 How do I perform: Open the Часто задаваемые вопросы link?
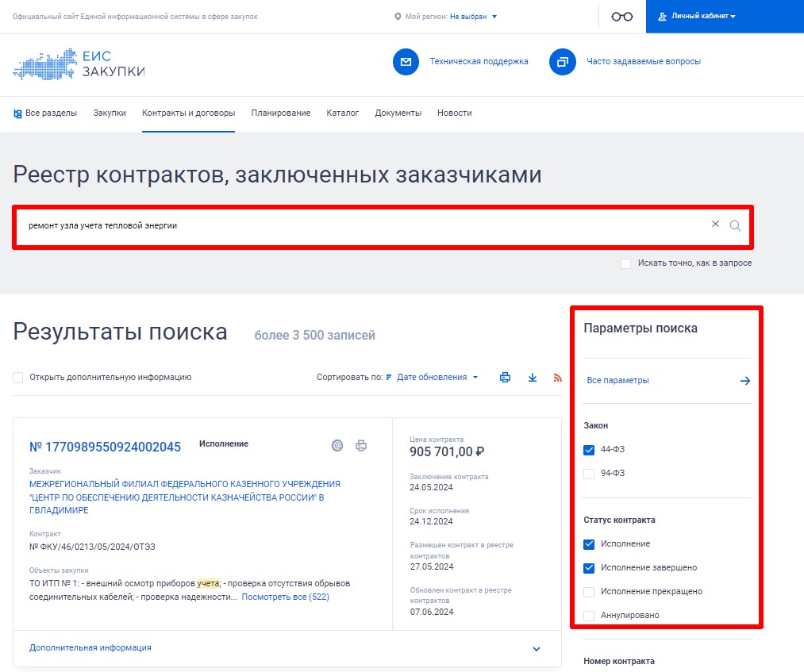click(x=644, y=62)
